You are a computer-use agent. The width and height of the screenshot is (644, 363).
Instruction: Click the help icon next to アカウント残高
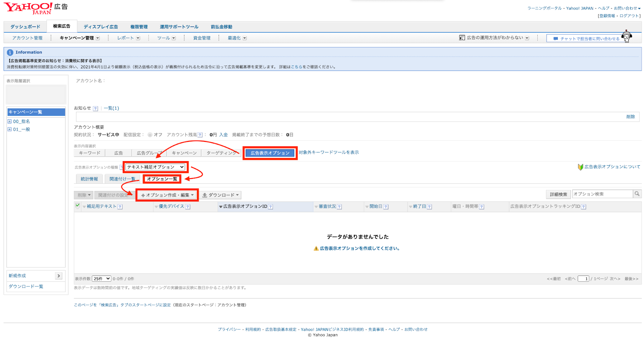[200, 135]
